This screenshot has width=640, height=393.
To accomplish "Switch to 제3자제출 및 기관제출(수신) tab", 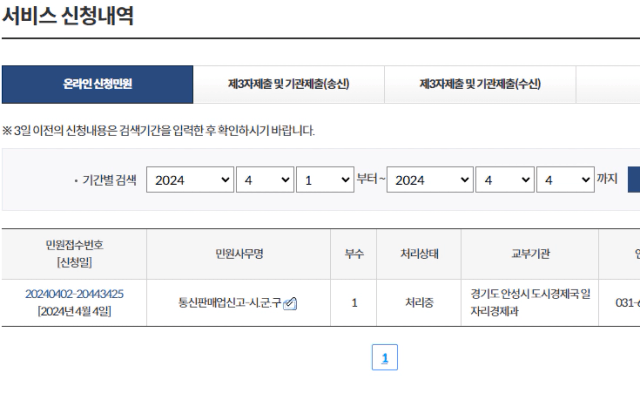I will click(480, 84).
